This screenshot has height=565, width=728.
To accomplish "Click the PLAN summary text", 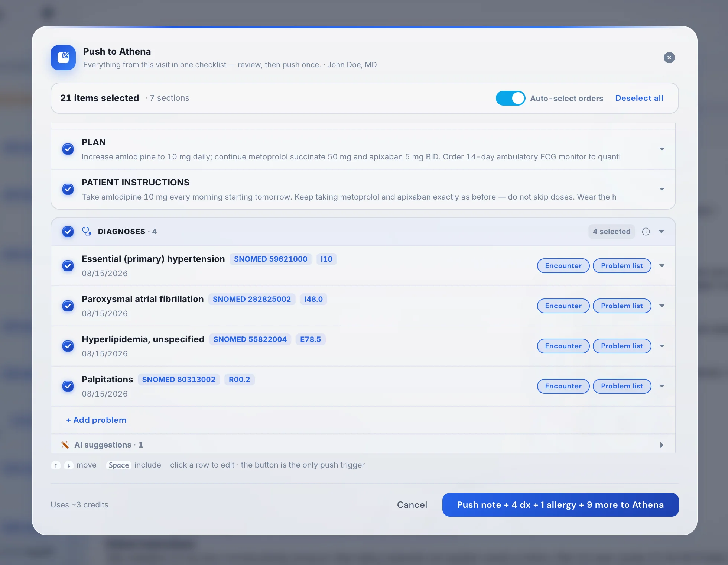I will 351,157.
